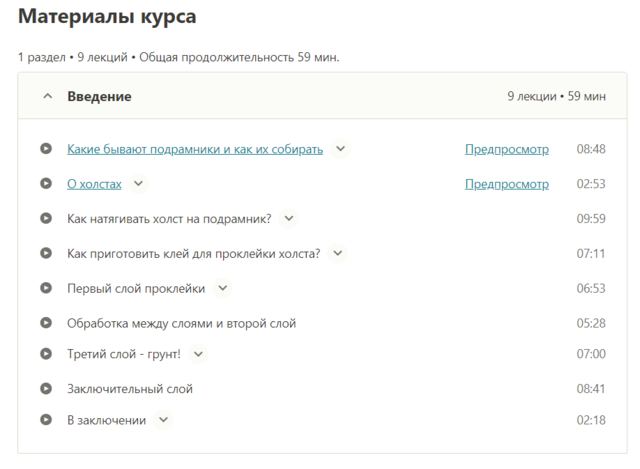Click play icon for «Заключительный слой»

tap(46, 389)
